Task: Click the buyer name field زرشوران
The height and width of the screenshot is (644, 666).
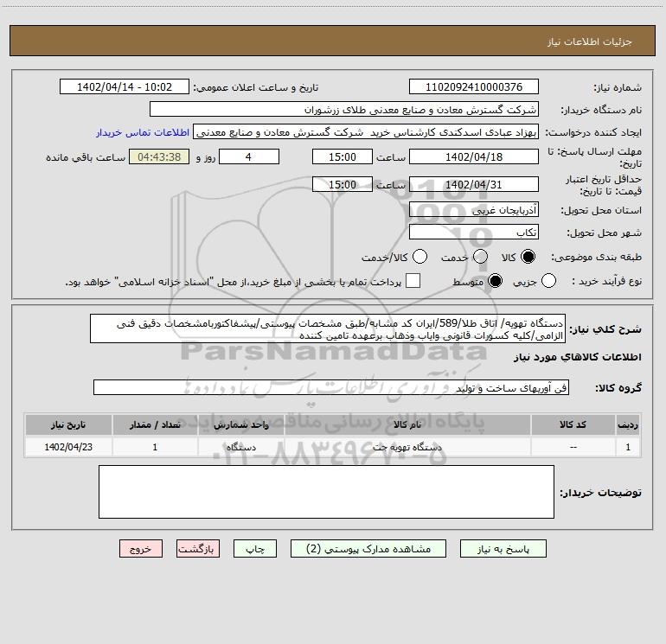Action: [x=344, y=110]
